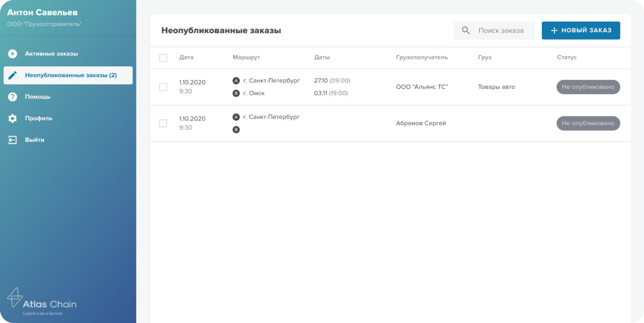Sort by the Дата column header
644x323 pixels.
(x=186, y=58)
